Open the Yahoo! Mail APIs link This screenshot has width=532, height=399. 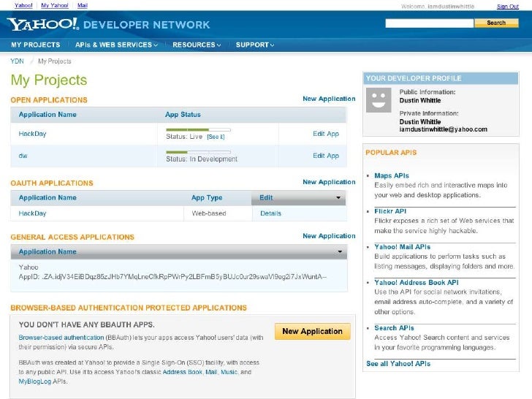pos(403,247)
